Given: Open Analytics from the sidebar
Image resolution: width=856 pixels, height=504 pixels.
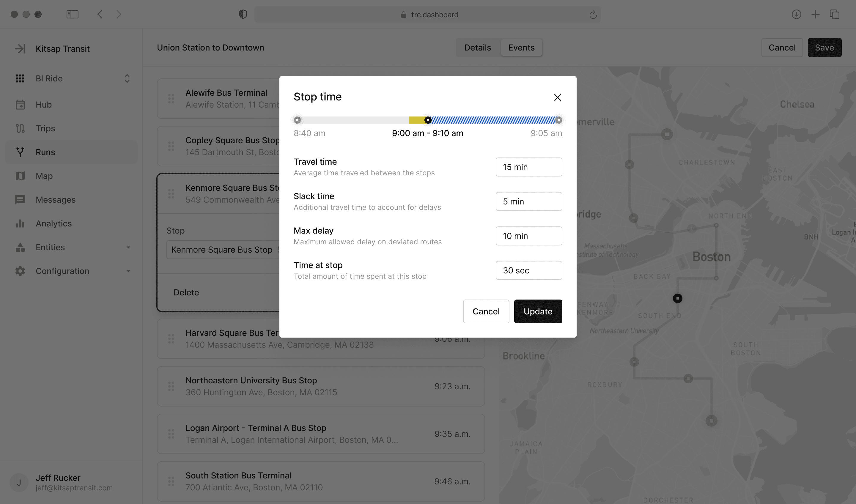Looking at the screenshot, I should click(71, 223).
